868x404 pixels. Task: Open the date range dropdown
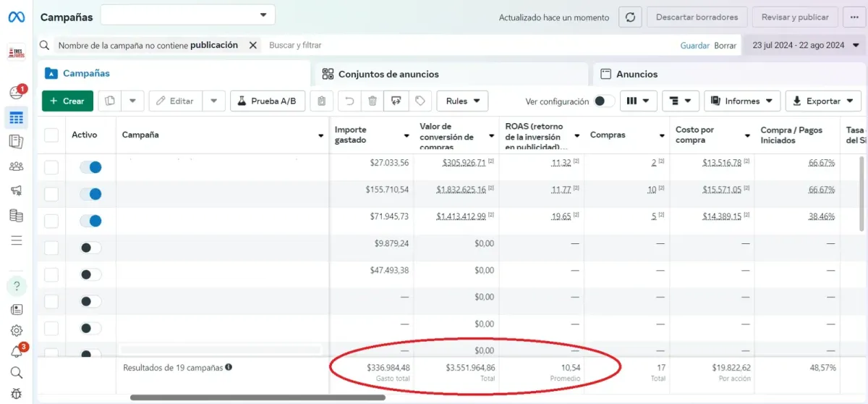803,45
